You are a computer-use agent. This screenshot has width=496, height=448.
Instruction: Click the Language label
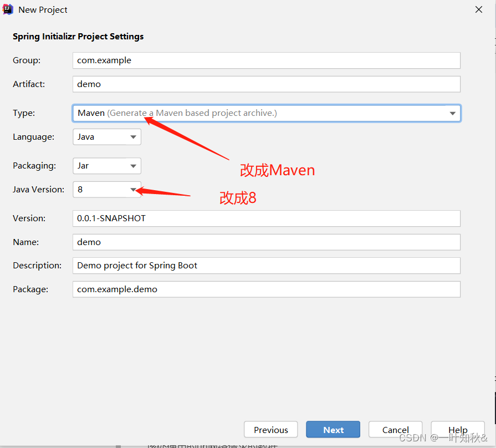(x=34, y=137)
